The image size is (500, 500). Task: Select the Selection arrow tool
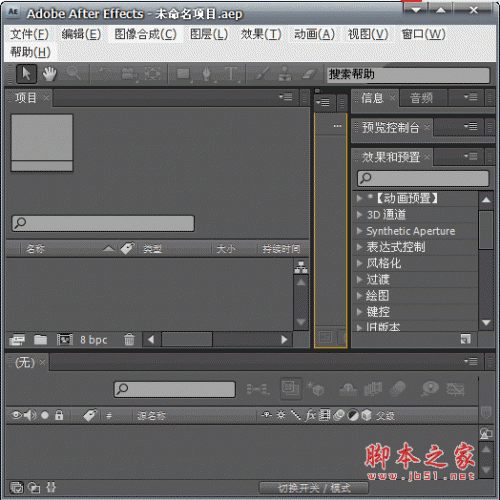tap(26, 74)
